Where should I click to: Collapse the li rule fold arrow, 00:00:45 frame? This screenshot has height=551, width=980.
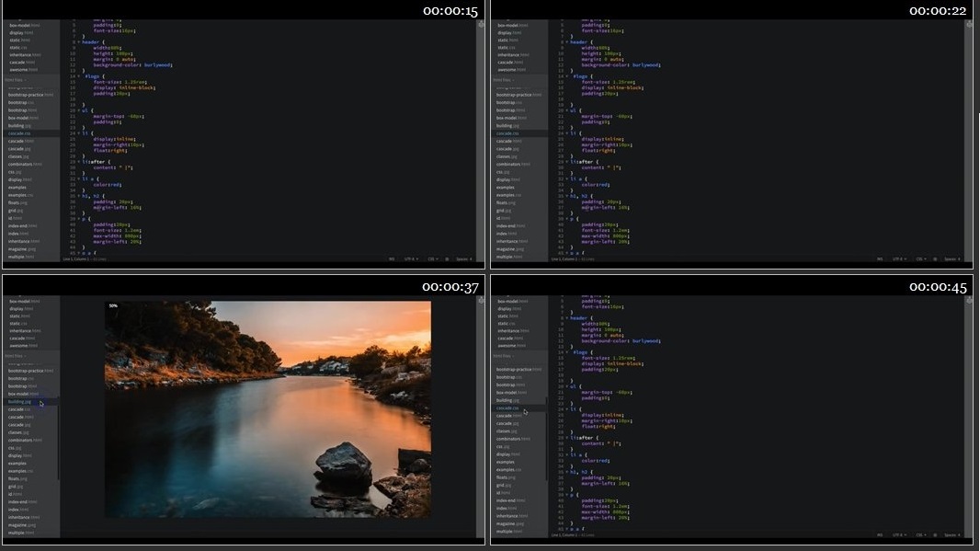[x=567, y=409]
